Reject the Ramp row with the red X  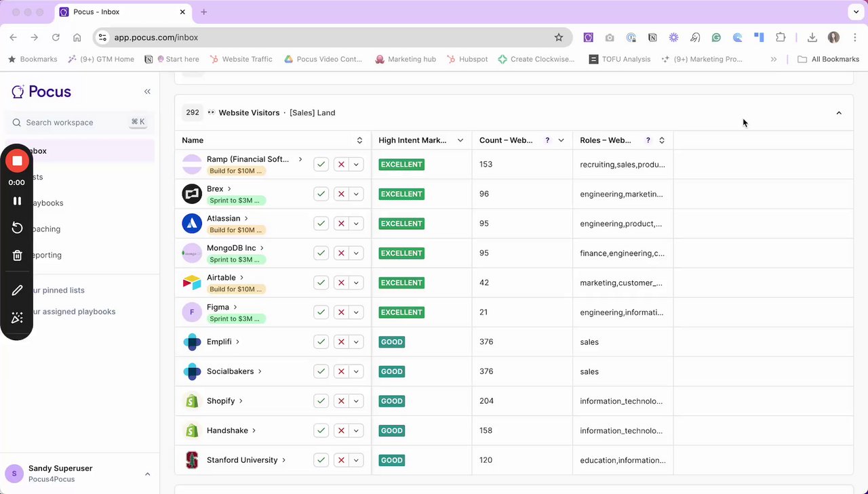point(341,165)
